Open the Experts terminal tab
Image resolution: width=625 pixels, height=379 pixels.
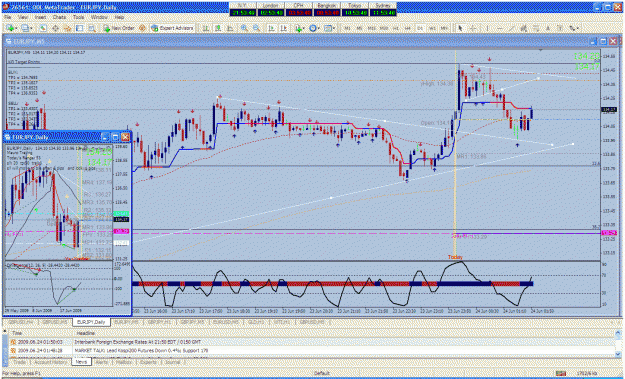pos(148,362)
